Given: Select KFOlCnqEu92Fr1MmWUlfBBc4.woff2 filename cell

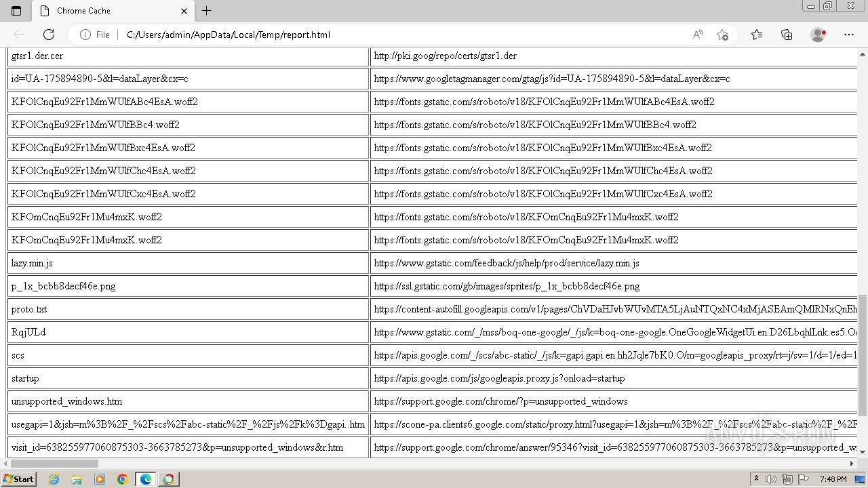Looking at the screenshot, I should (188, 125).
